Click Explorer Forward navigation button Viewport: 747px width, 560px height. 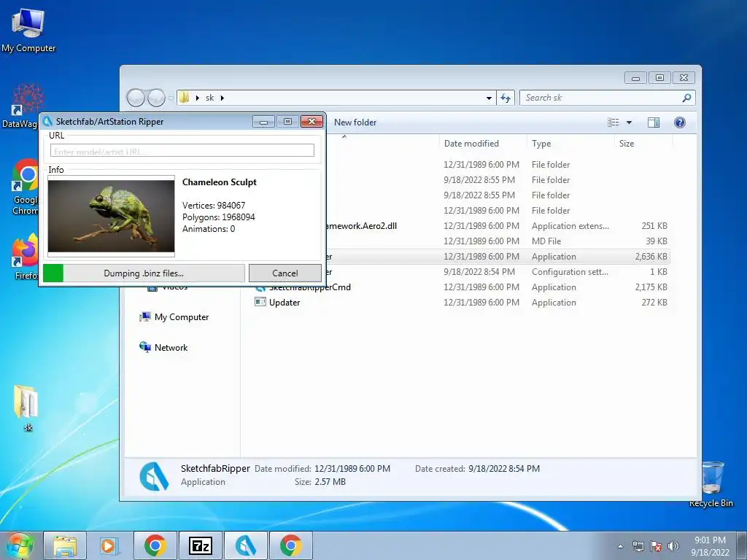(156, 98)
